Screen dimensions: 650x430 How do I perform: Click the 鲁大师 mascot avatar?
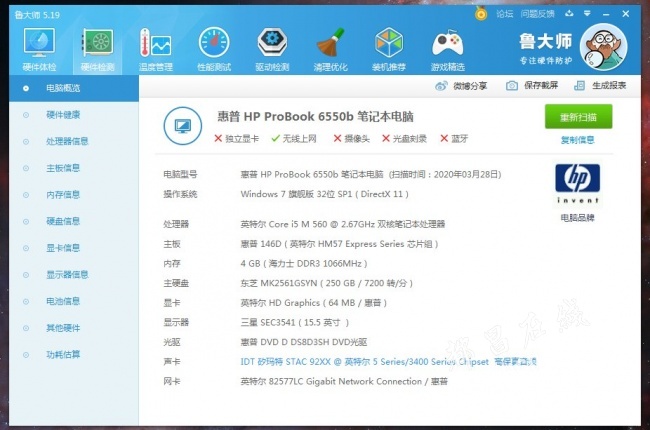603,46
